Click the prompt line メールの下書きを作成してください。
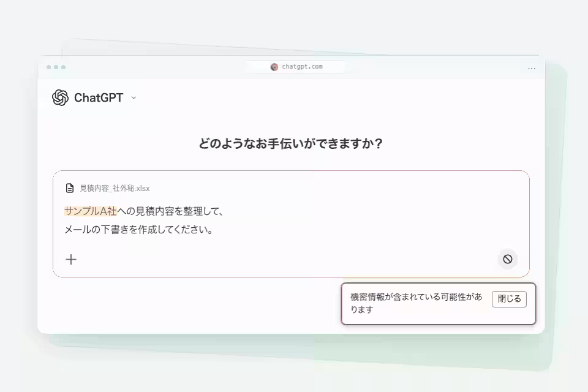 [139, 230]
